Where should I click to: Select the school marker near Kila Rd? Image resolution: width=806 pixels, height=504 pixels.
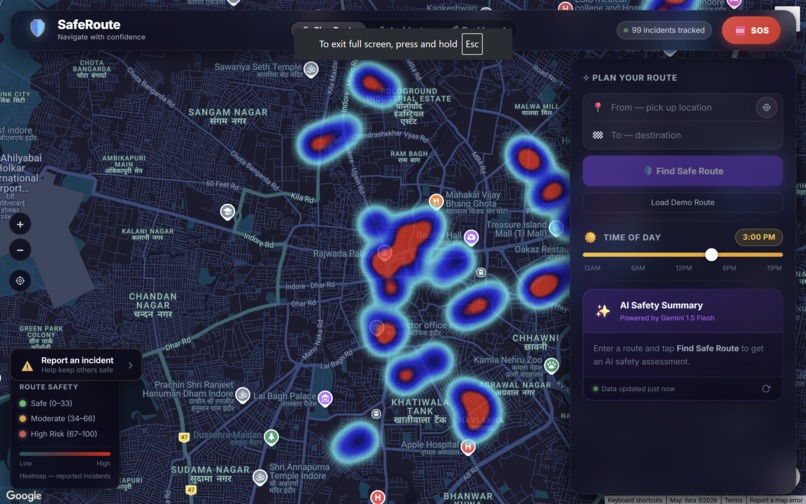227,211
